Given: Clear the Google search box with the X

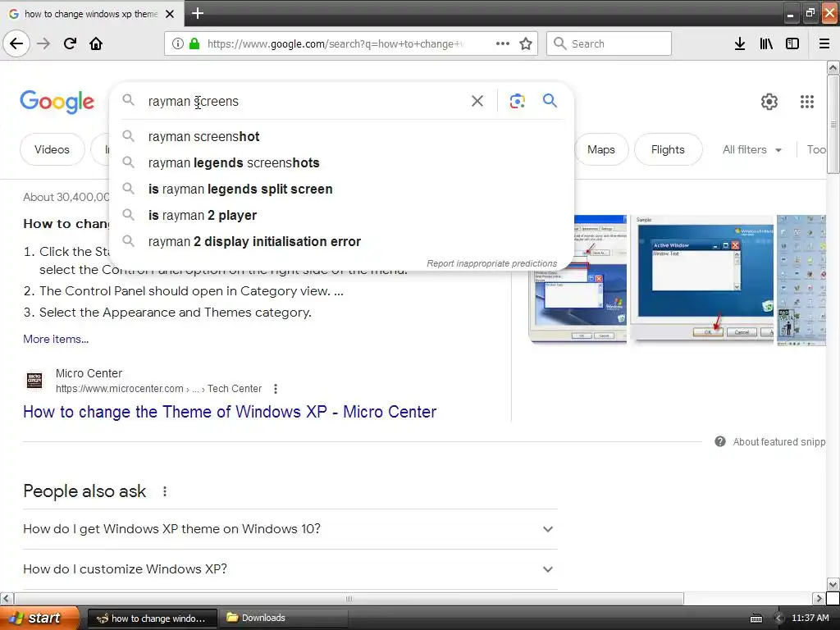Looking at the screenshot, I should (477, 101).
